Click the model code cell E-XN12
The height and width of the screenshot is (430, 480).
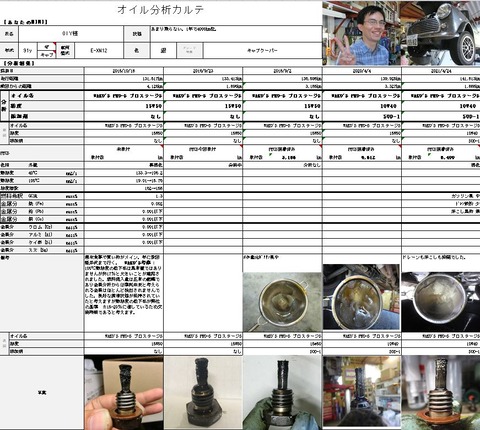(x=99, y=51)
